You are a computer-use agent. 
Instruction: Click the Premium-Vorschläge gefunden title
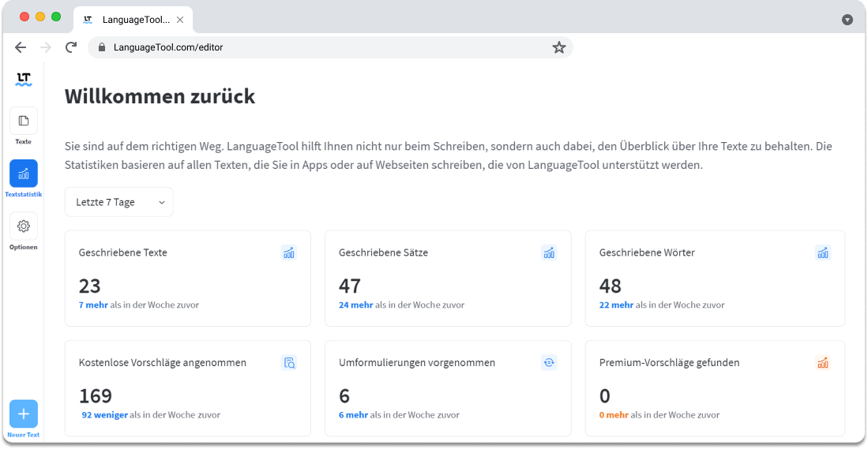pos(669,363)
